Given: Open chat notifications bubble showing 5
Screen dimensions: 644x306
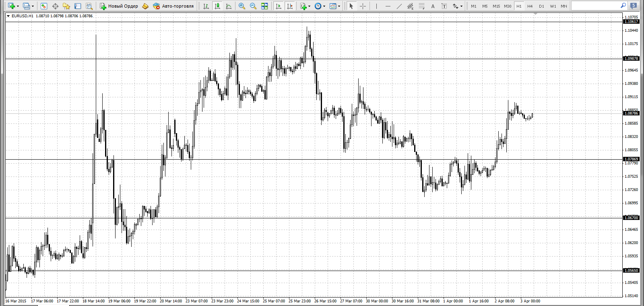Looking at the screenshot, I should 634,6.
